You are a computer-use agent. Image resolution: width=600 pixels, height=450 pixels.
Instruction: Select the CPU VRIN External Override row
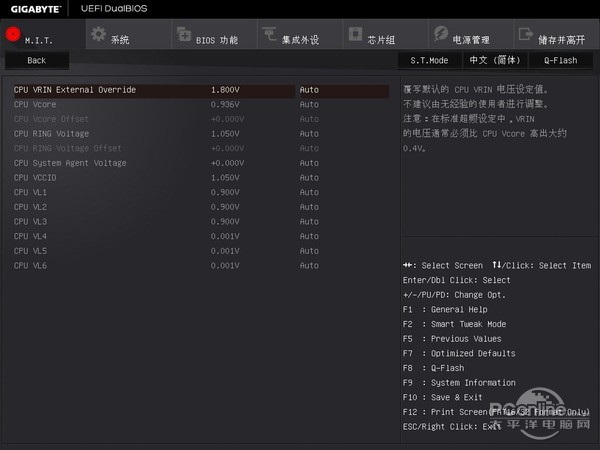[x=201, y=90]
